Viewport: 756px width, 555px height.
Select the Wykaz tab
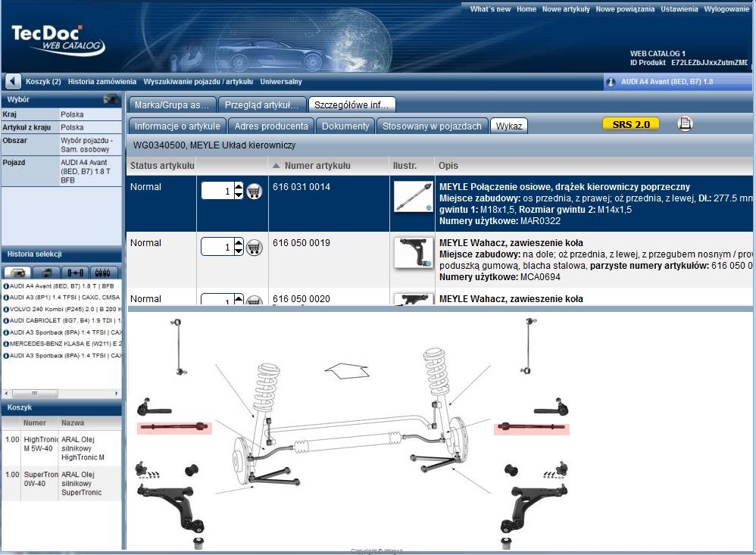point(508,126)
